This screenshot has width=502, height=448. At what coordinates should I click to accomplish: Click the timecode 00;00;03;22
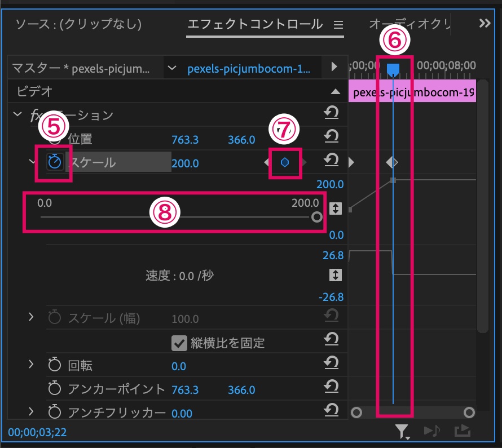(x=37, y=432)
